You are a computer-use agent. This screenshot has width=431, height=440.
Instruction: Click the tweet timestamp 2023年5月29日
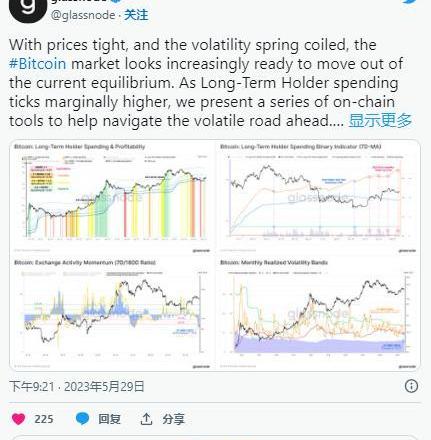[104, 387]
